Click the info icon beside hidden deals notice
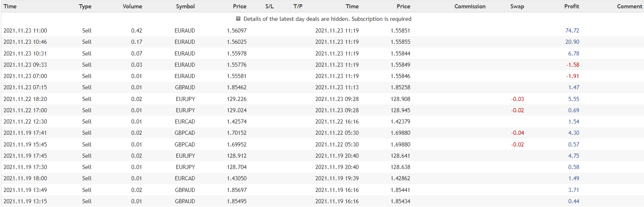This screenshot has width=644, height=207. [x=238, y=19]
